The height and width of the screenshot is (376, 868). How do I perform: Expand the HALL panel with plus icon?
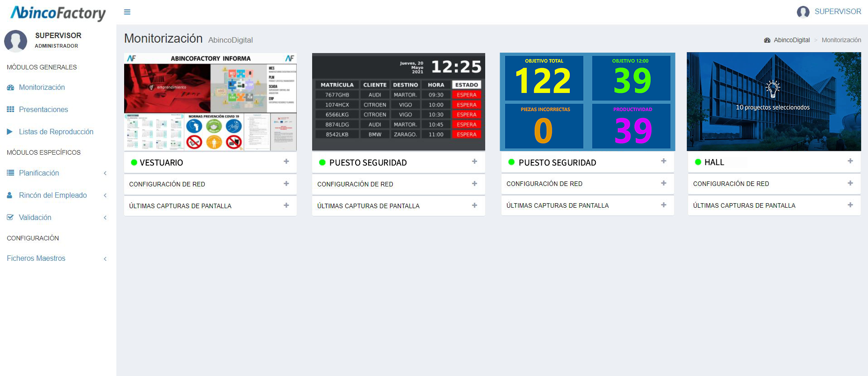click(850, 161)
